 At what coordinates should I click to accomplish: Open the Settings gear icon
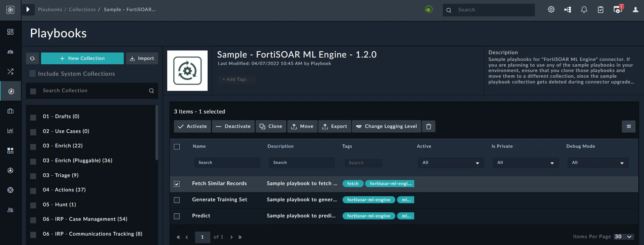[x=551, y=9]
